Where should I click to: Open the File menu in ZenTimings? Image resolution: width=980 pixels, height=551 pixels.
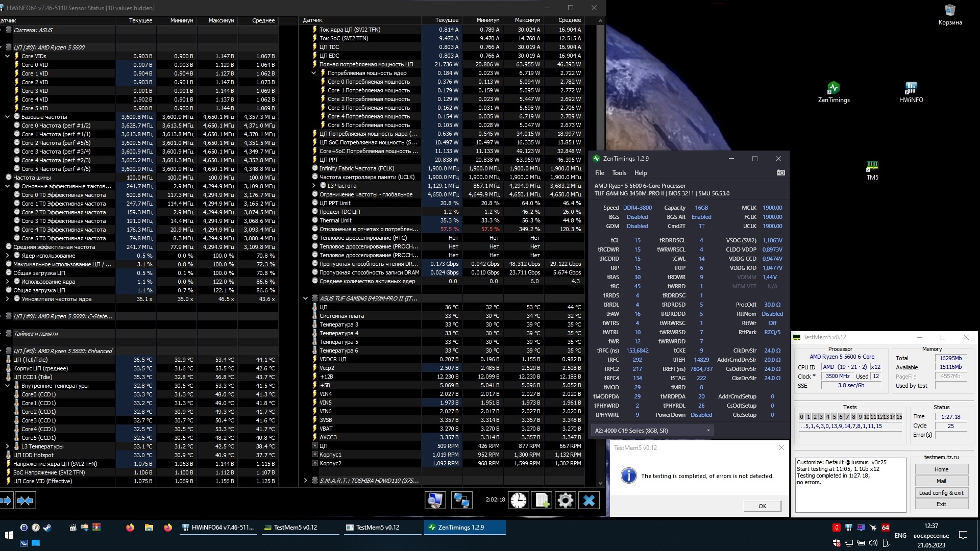[599, 173]
